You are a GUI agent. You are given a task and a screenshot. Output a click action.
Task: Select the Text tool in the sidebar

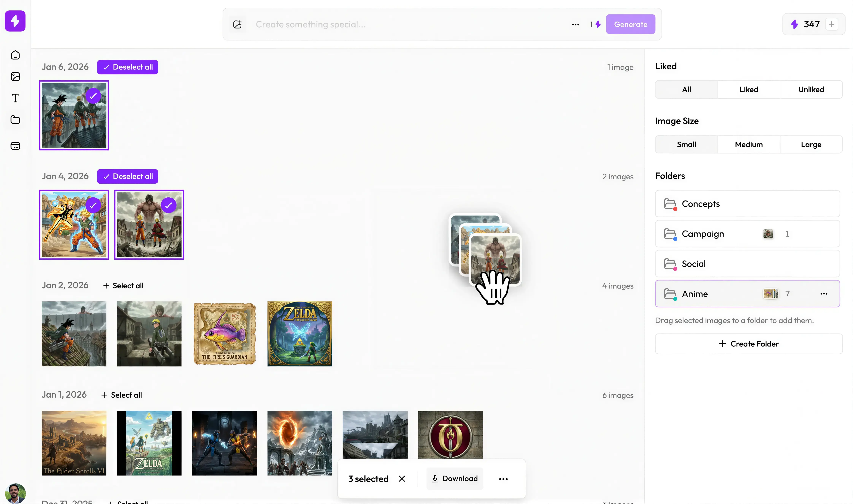click(15, 98)
